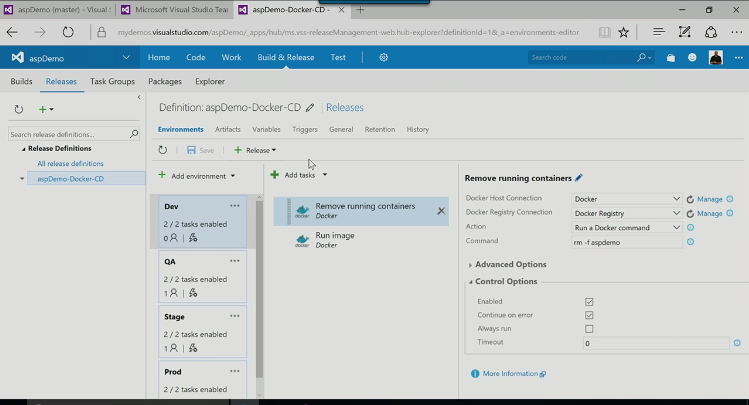Click the info icon next to Timeout
Viewport: 749px width, 405px height.
point(737,343)
